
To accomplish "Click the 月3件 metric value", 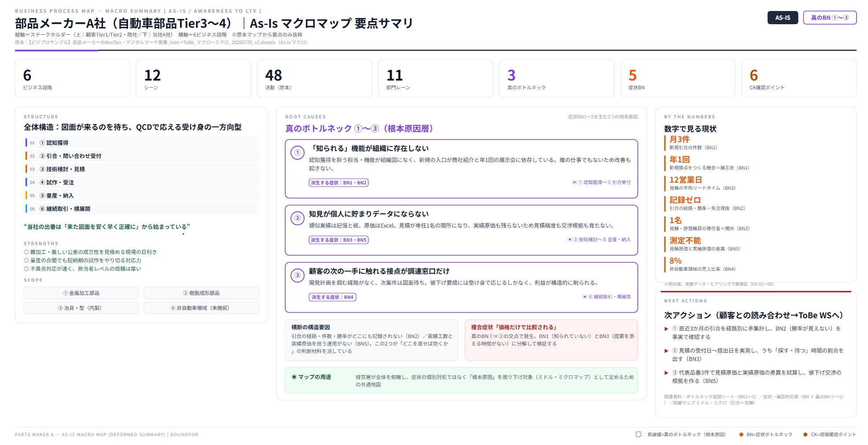I will [x=680, y=140].
